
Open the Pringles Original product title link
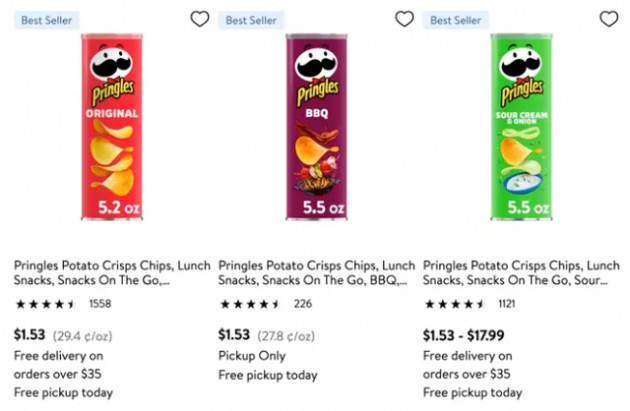coord(112,273)
